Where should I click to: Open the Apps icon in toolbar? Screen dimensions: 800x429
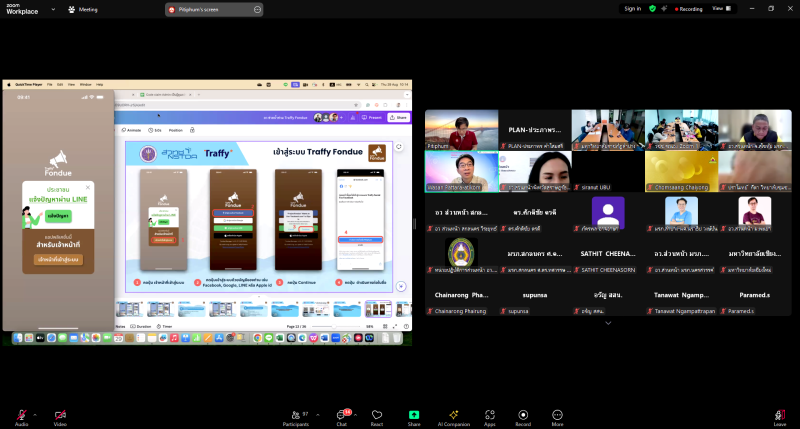click(490, 414)
